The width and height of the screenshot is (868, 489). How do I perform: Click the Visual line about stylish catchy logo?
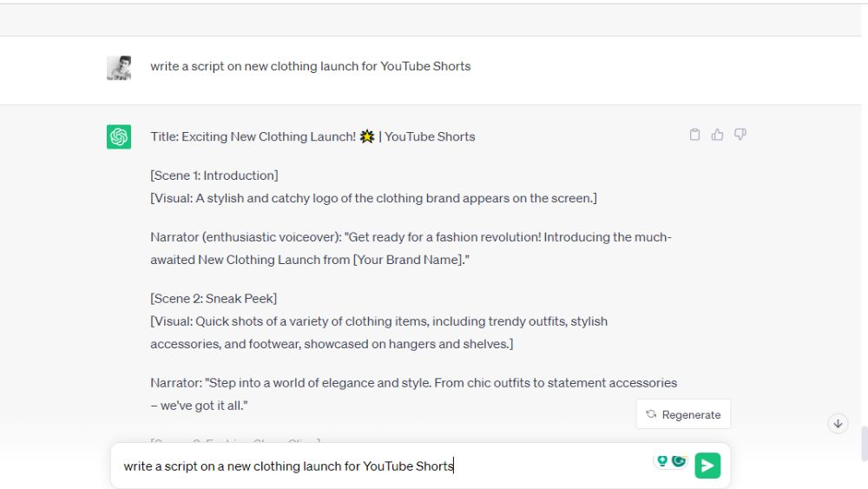373,198
